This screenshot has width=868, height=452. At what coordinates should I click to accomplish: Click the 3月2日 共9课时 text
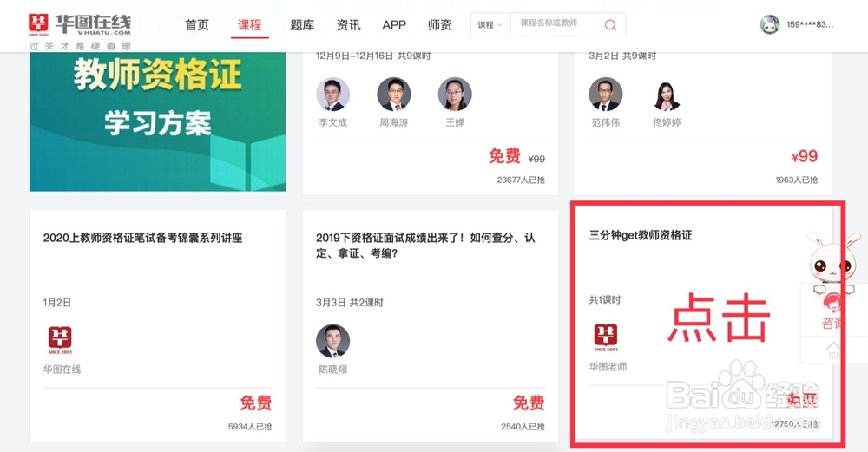tap(622, 56)
